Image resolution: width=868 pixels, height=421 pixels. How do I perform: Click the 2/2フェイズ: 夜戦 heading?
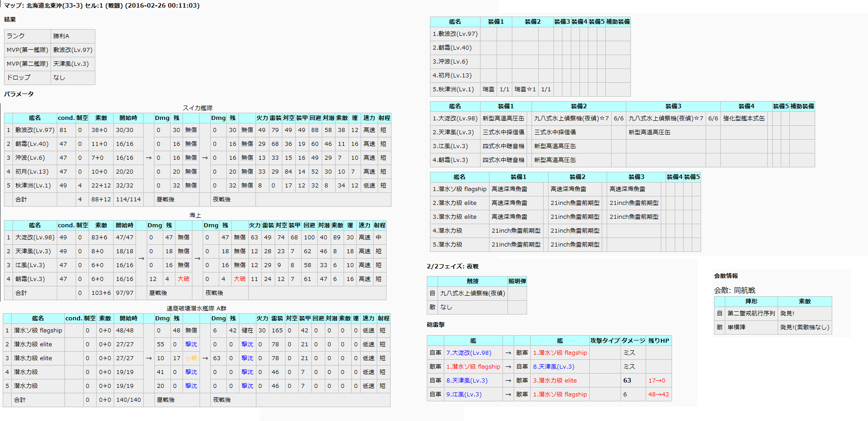(452, 266)
